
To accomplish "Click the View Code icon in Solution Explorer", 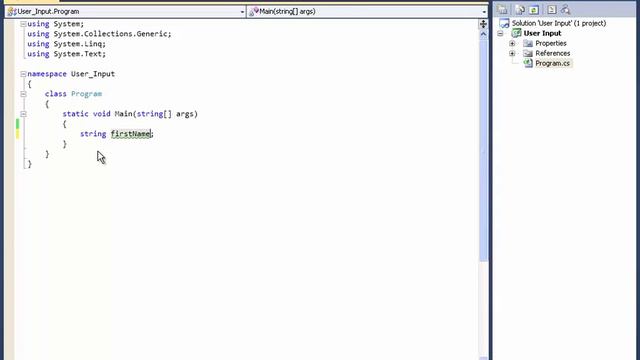I will point(552,9).
